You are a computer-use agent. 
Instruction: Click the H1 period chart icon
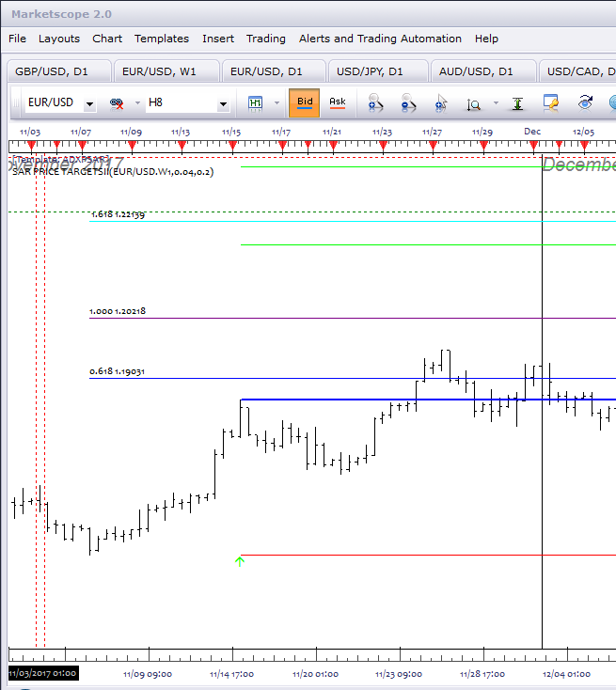[x=256, y=103]
